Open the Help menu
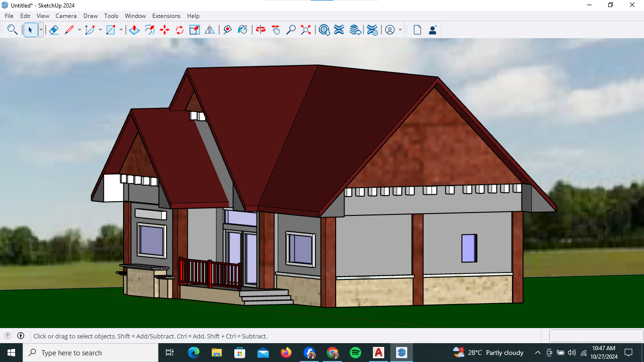This screenshot has height=362, width=644. (193, 16)
